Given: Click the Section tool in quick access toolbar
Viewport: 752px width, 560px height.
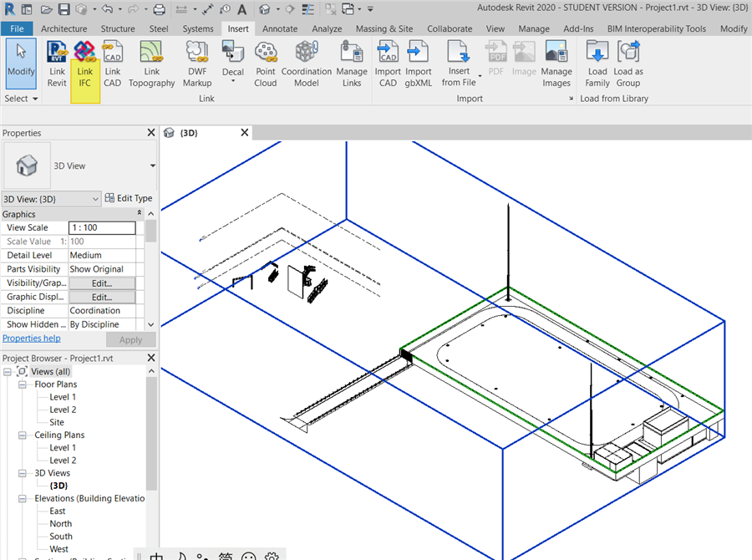Looking at the screenshot, I should coord(290,9).
